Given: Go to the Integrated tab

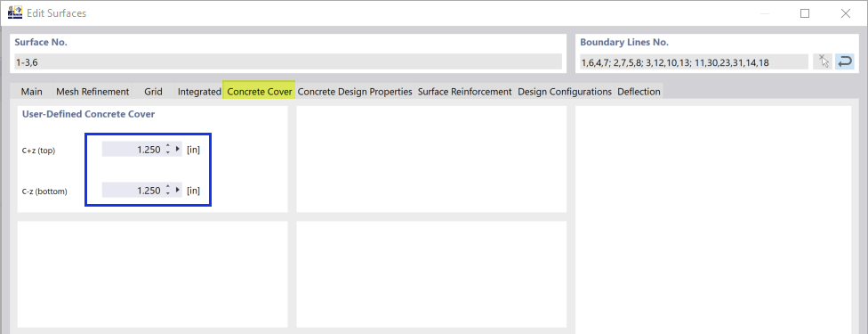Looking at the screenshot, I should coord(199,92).
